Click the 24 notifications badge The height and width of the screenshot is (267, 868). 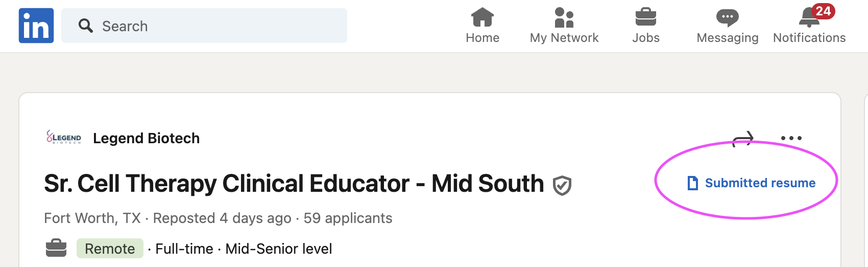(x=823, y=11)
